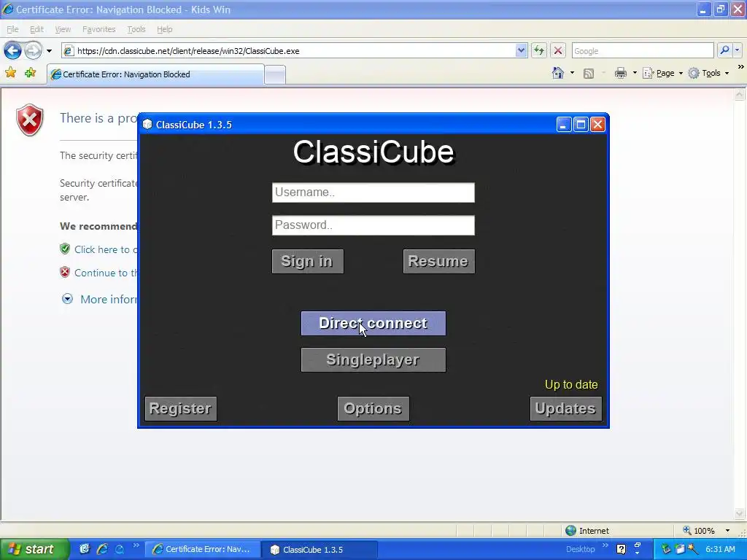Open the Edit menu
Viewport: 747px width, 560px height.
36,29
